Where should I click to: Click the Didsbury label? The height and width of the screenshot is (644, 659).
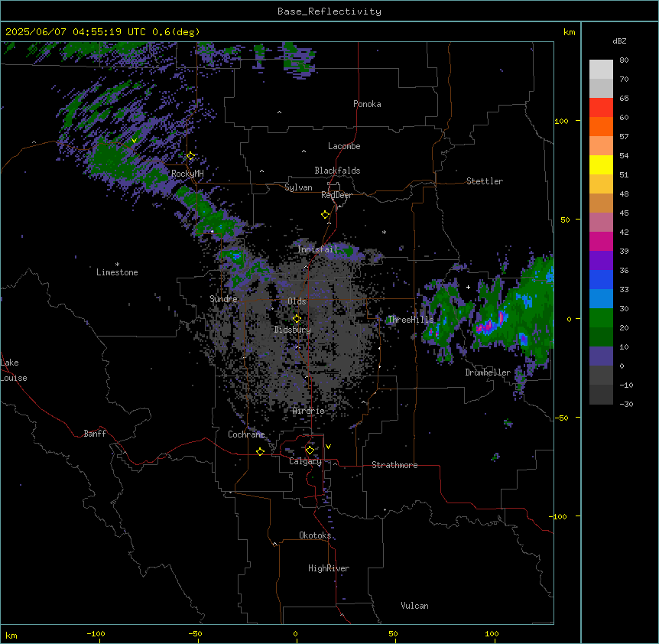click(x=293, y=330)
